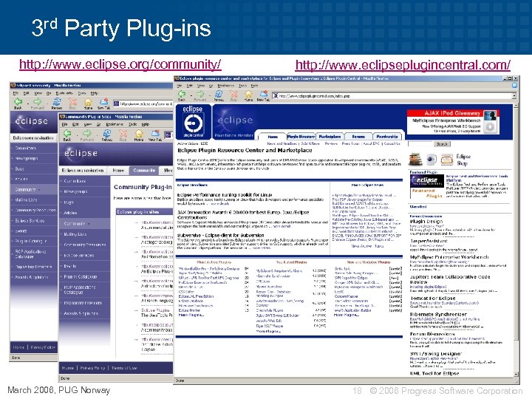This screenshot has height=399, width=532.
Task: Open the Reviews link under the tabs
Action: pos(331,144)
